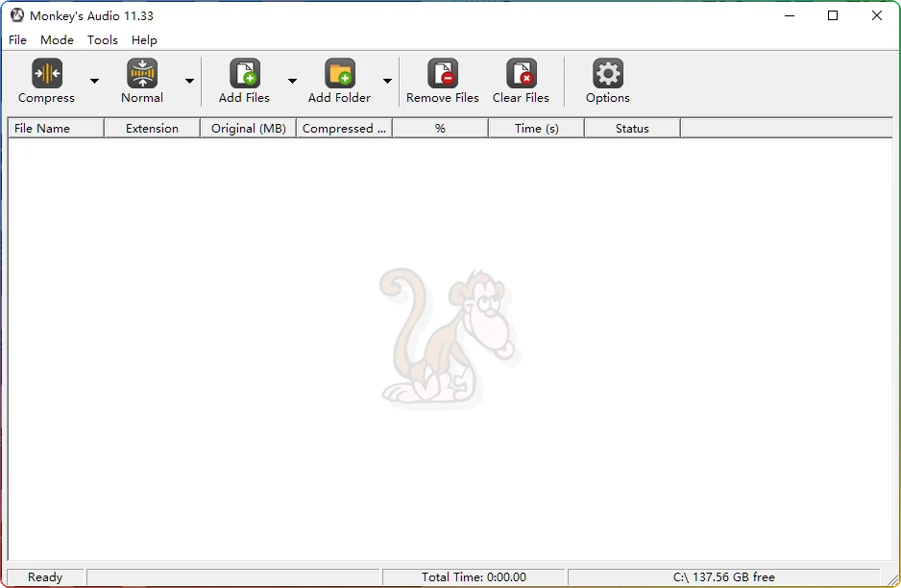Image resolution: width=901 pixels, height=588 pixels.
Task: Maximize the Monkey's Audio window
Action: pyautogui.click(x=833, y=15)
